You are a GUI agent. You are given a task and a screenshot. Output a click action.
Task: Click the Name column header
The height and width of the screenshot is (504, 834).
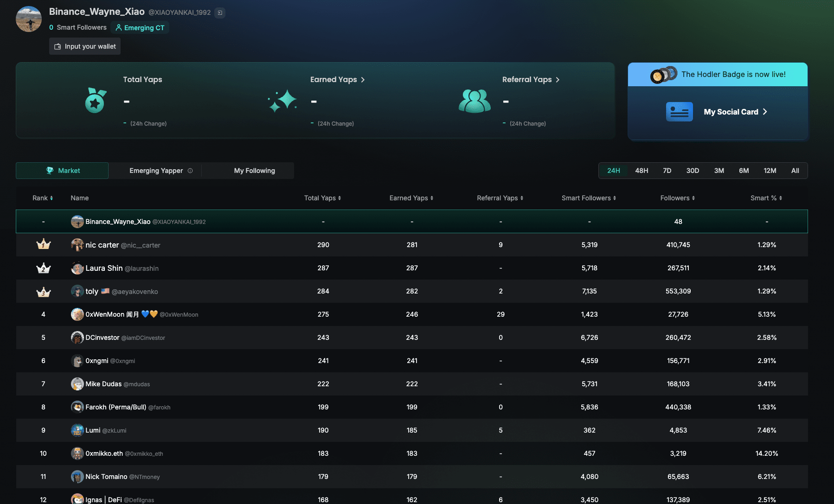coord(80,198)
